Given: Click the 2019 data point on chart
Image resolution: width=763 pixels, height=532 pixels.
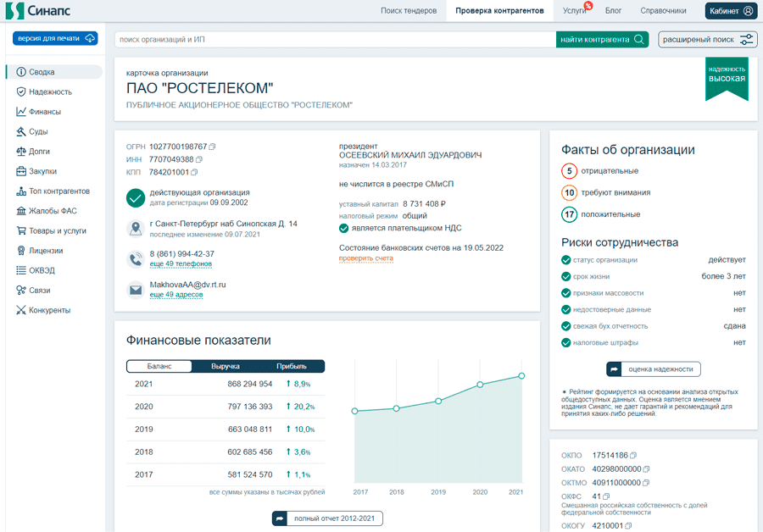Looking at the screenshot, I should [x=438, y=402].
